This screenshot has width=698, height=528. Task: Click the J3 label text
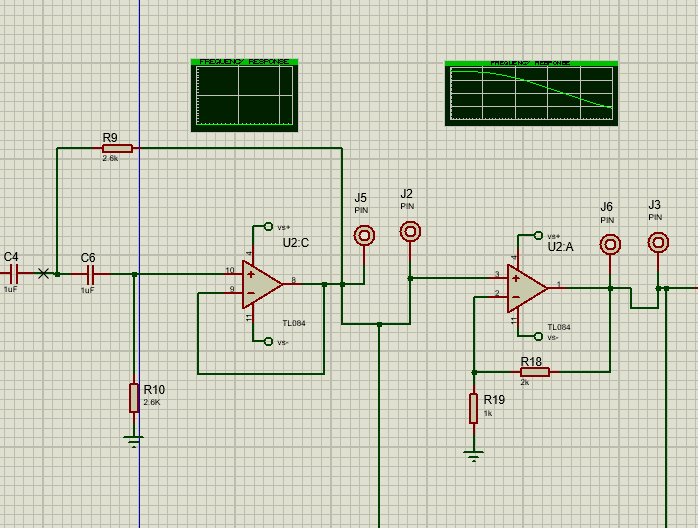coord(654,205)
